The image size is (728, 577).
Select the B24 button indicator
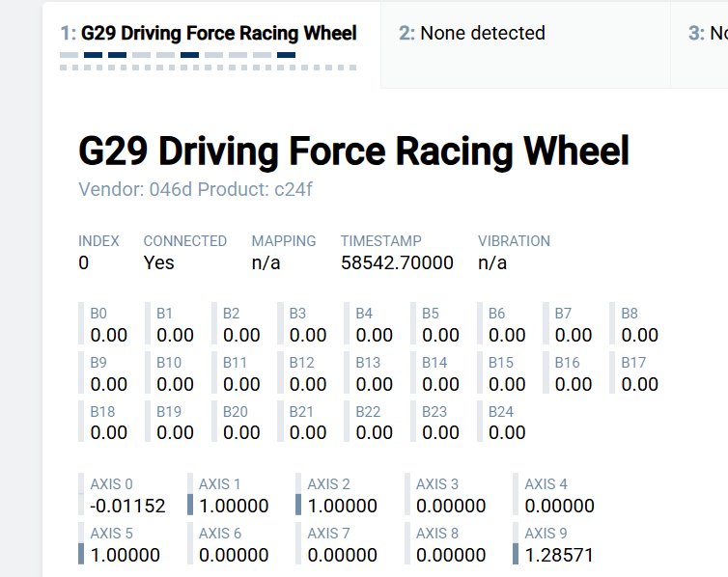(x=506, y=424)
